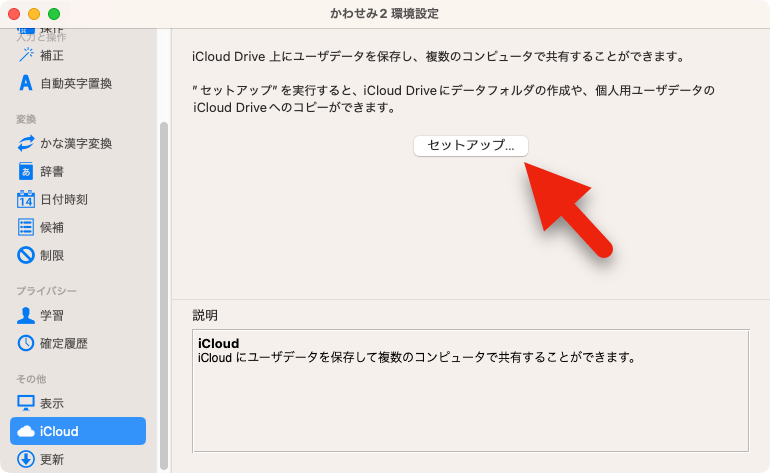Viewport: 770px width, 473px height.
Task: Click the かわせみ2 環境設定 title bar text
Action: tap(384, 14)
